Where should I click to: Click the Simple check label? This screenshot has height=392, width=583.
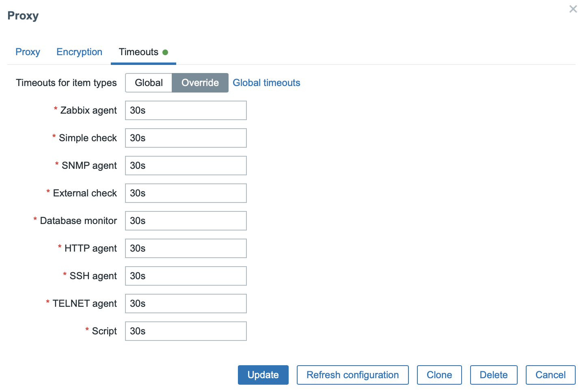point(88,138)
